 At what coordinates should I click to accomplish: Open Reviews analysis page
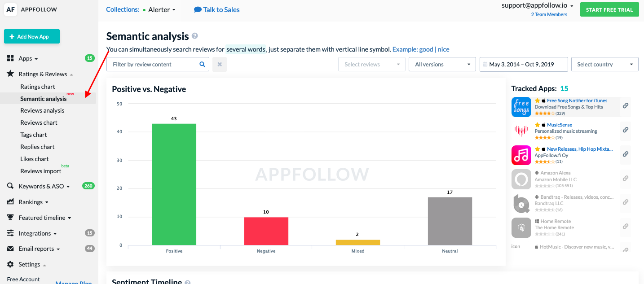coord(42,110)
